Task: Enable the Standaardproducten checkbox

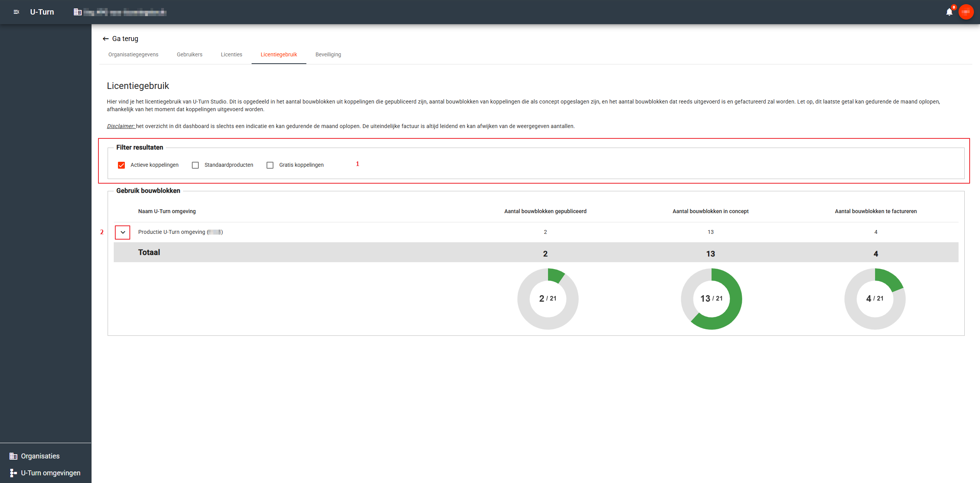Action: pos(195,165)
